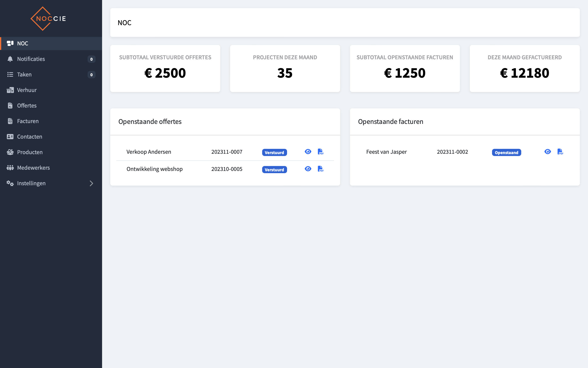This screenshot has width=588, height=368.
Task: Click the Notificaties bell icon
Action: pos(10,59)
